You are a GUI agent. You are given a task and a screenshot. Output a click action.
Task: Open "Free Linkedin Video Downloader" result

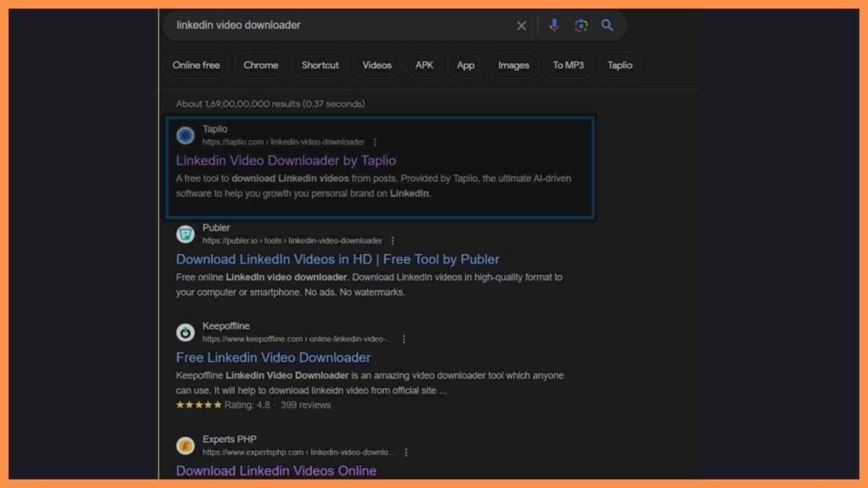click(x=274, y=358)
